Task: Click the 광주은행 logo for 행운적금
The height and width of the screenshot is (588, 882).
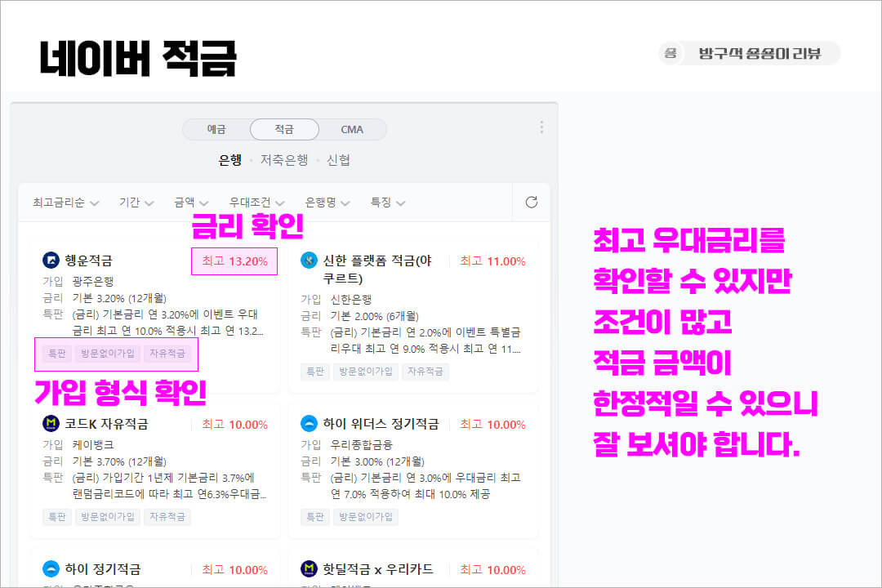Action: click(51, 260)
